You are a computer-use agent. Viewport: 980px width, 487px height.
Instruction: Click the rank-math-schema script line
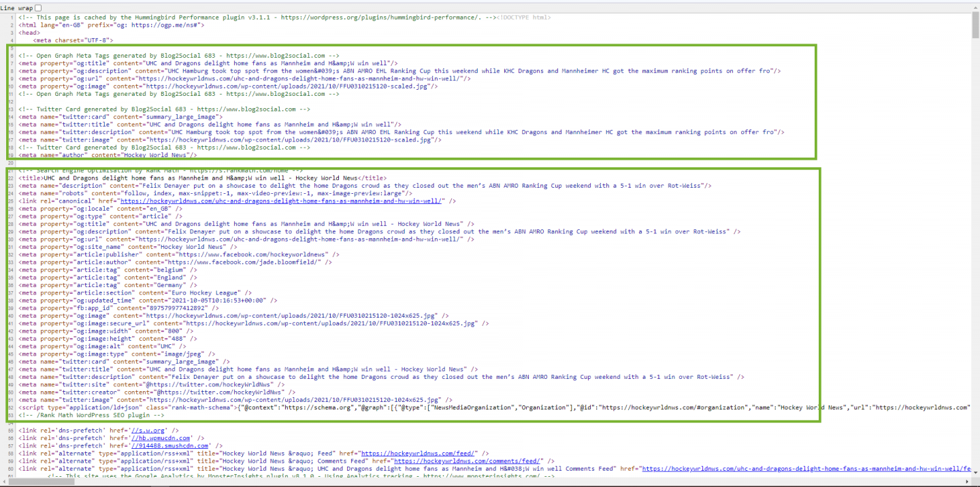click(408, 407)
